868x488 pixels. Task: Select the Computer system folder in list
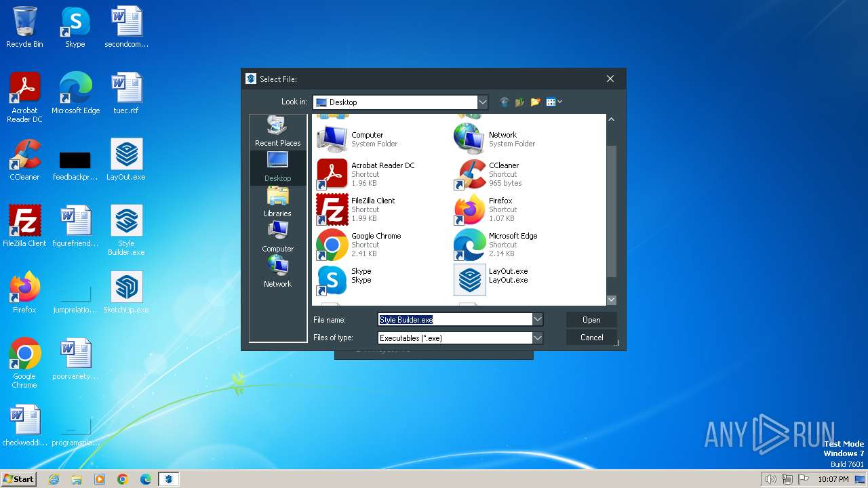[x=382, y=139]
